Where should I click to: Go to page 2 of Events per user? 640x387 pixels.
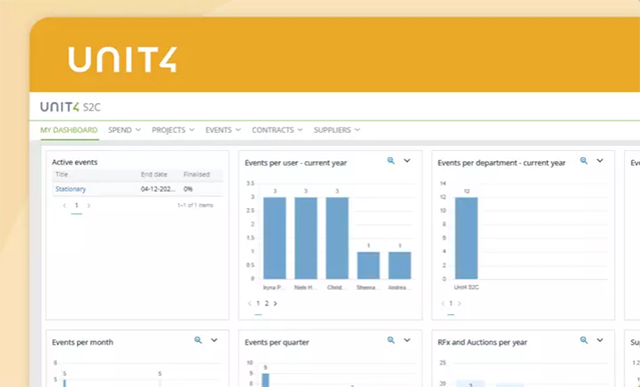[267, 303]
